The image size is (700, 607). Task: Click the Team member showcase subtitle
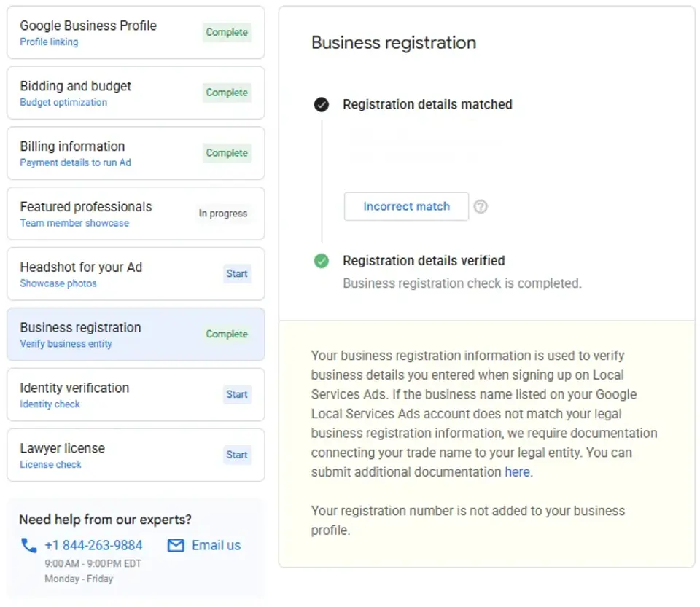74,223
